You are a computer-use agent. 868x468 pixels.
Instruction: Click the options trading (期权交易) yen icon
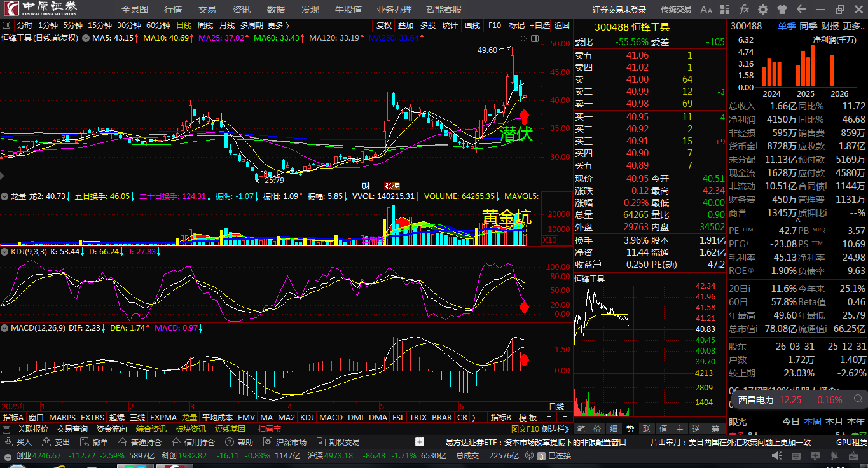(320, 443)
